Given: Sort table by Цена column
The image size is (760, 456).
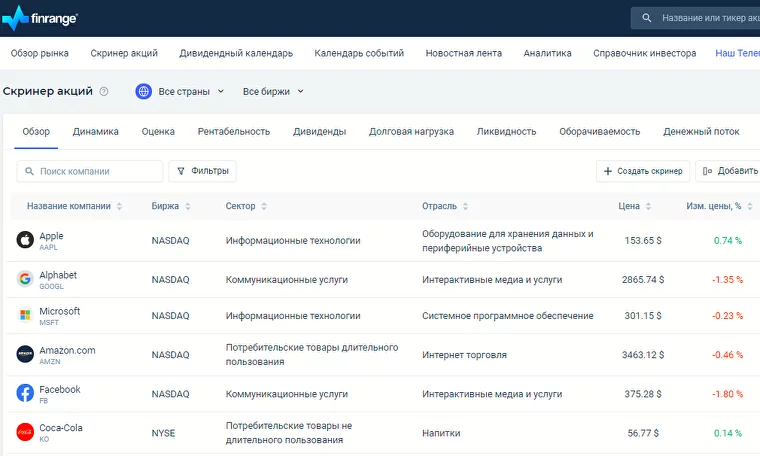Looking at the screenshot, I should (x=634, y=206).
